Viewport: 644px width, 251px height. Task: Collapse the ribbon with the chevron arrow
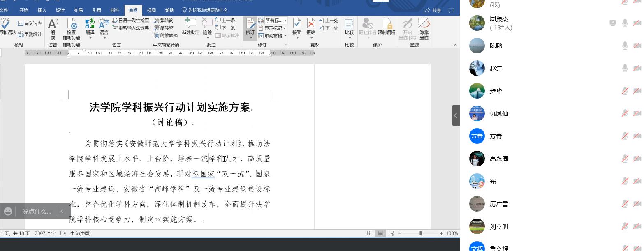[x=455, y=45]
